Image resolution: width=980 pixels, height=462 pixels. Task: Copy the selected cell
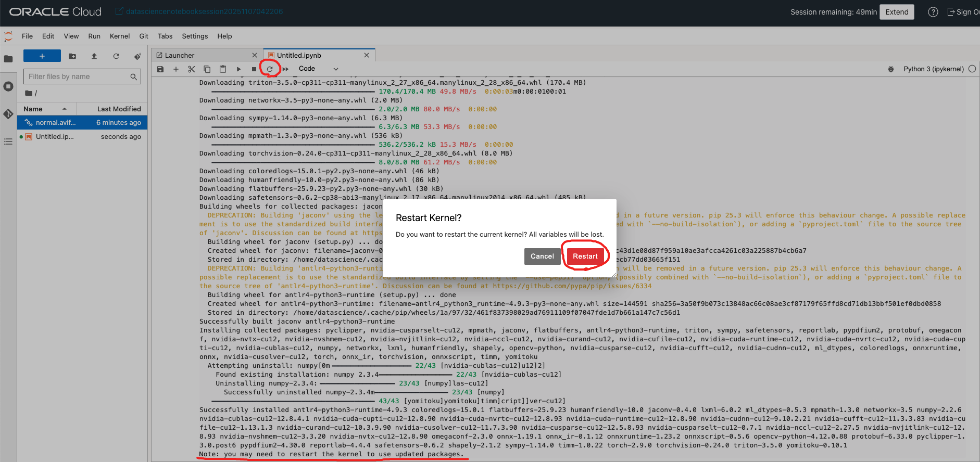coord(207,69)
